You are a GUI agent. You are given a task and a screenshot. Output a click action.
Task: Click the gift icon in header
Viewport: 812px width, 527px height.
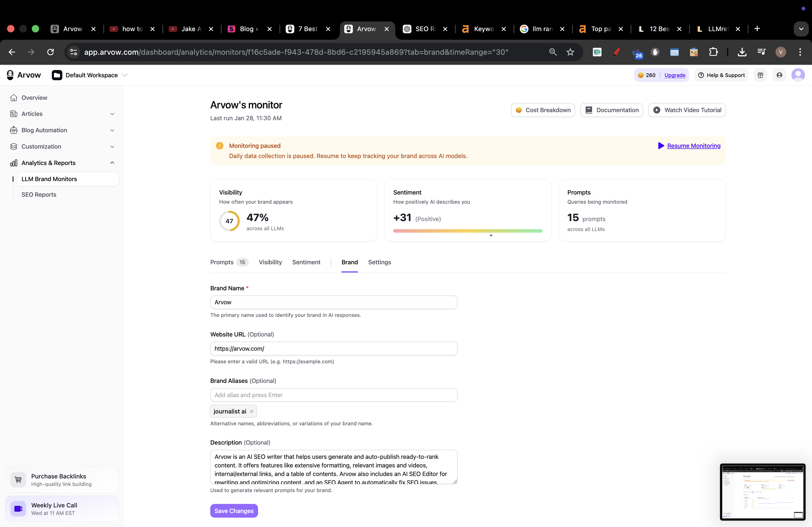(760, 75)
